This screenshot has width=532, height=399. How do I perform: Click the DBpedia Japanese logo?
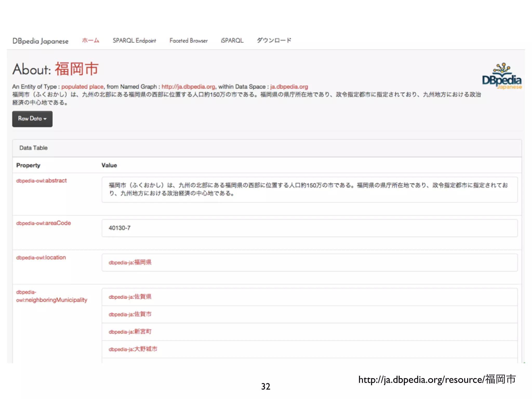502,76
